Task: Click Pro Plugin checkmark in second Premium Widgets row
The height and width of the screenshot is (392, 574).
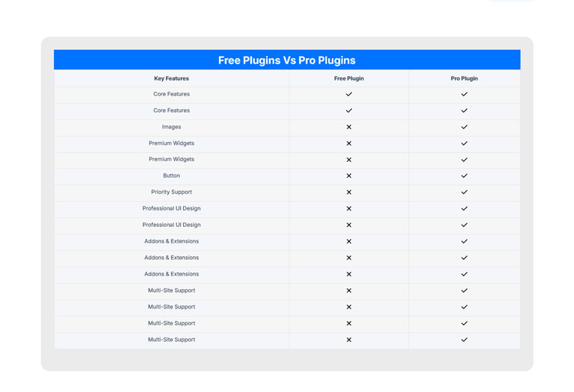Action: tap(464, 160)
